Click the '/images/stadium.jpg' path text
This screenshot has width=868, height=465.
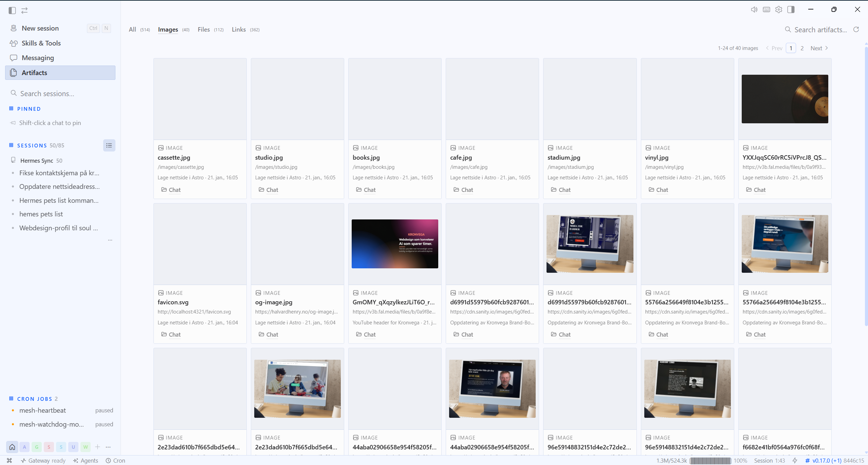pyautogui.click(x=571, y=167)
